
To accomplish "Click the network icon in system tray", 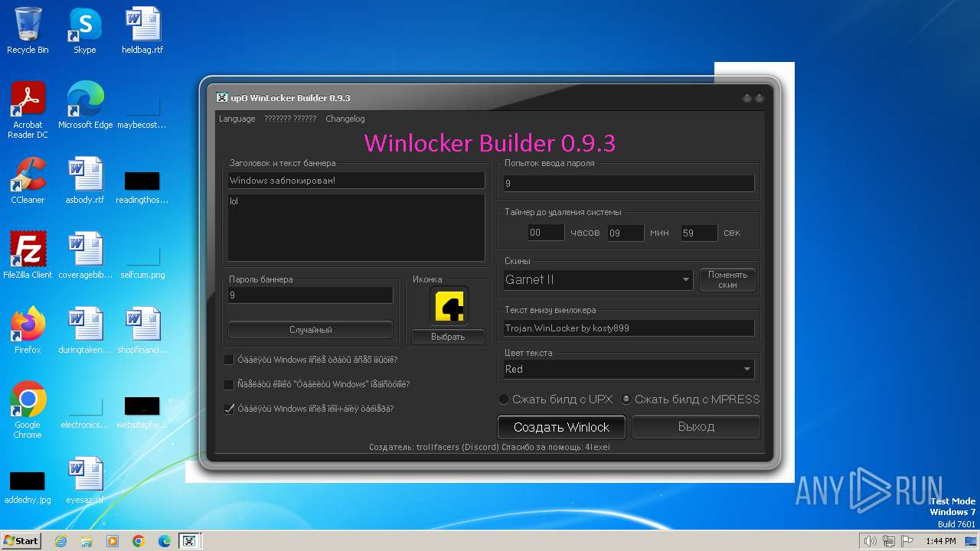I will [x=889, y=541].
